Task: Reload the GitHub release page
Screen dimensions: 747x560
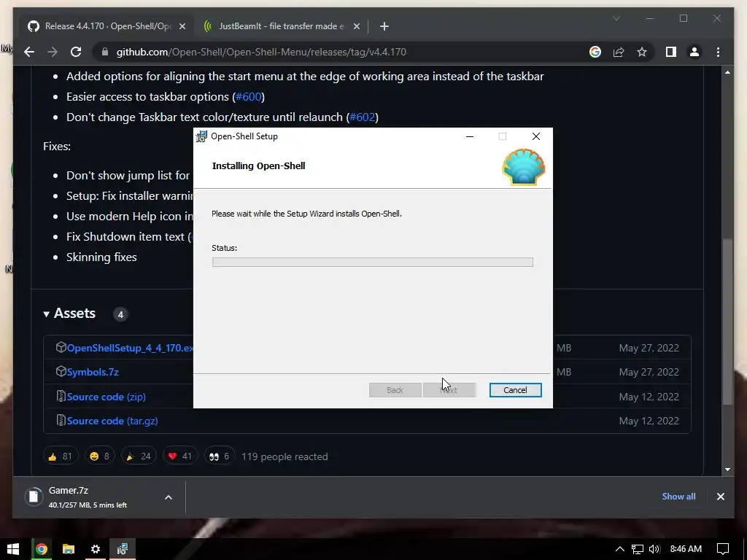Action: point(76,52)
